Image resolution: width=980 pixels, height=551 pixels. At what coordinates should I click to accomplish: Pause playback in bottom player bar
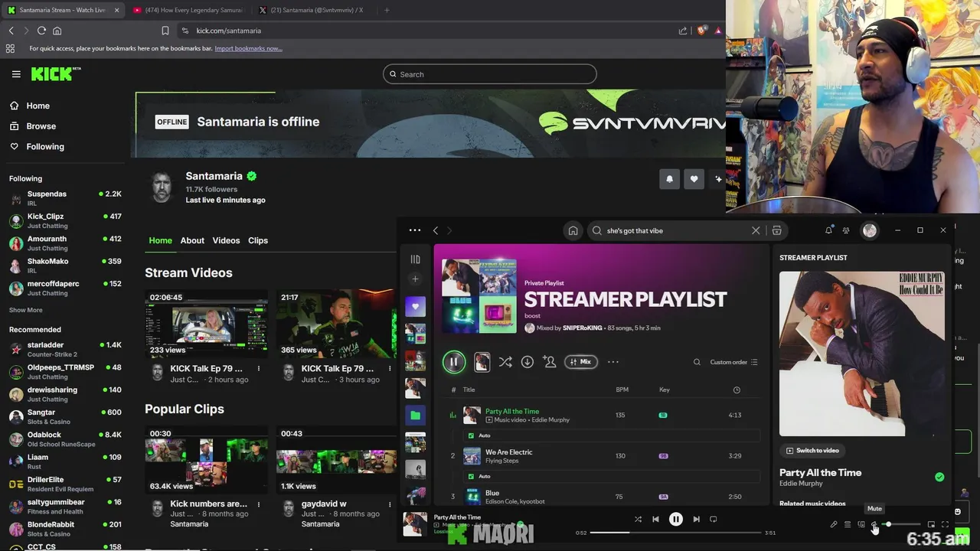pos(676,519)
